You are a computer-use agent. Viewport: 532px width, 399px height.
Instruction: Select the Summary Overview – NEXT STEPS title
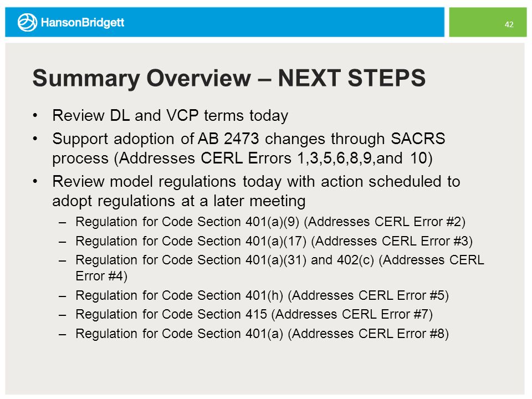click(x=229, y=78)
